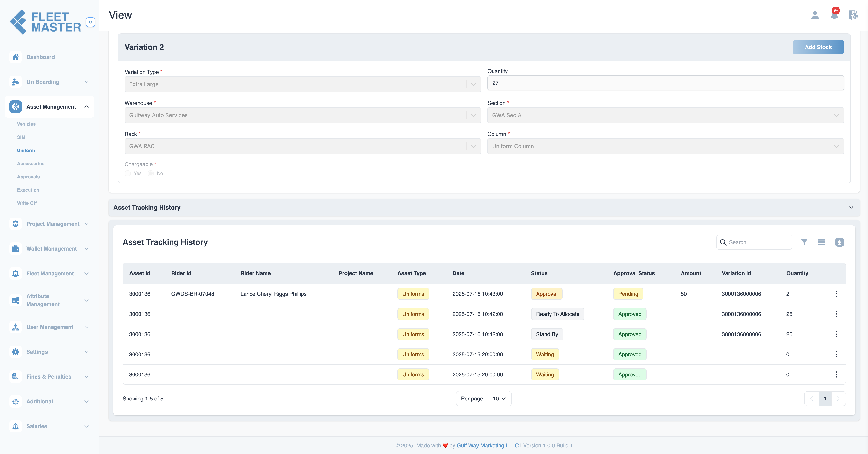Open the Variation Type dropdown
The height and width of the screenshot is (454, 868).
click(x=303, y=84)
